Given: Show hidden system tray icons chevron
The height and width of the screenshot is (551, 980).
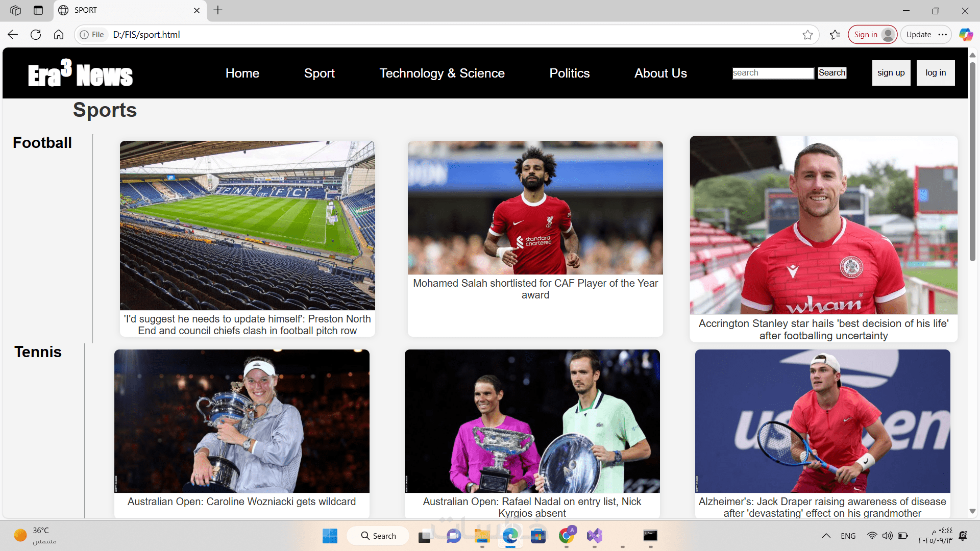Looking at the screenshot, I should [826, 536].
